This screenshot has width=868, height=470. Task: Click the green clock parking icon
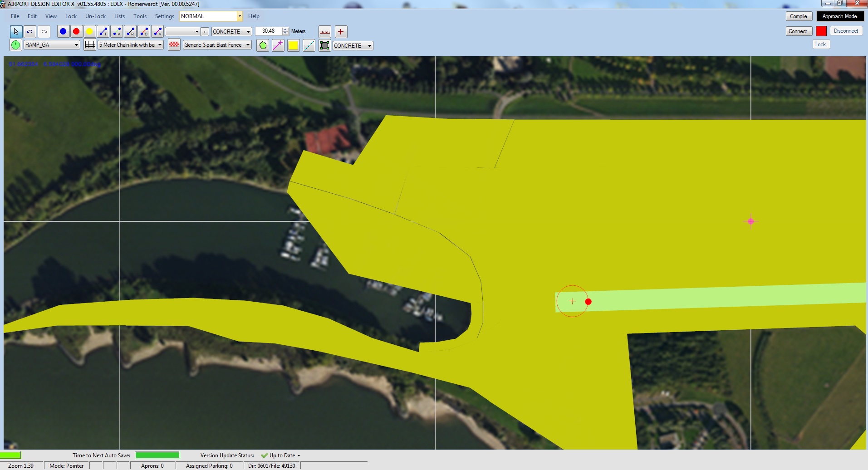pyautogui.click(x=16, y=45)
